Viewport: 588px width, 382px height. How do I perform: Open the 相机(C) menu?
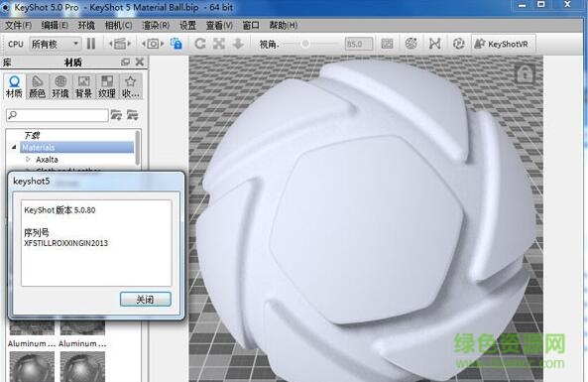(x=119, y=25)
